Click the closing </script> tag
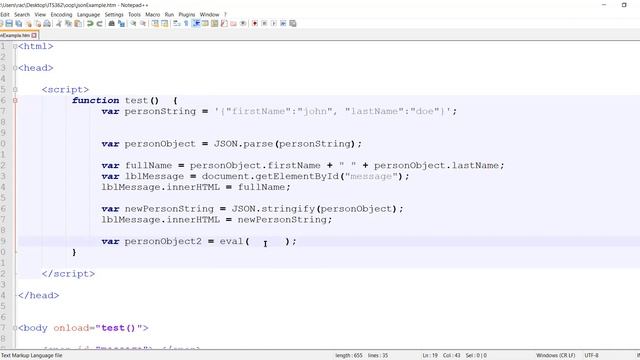Image resolution: width=640 pixels, height=360 pixels. pyautogui.click(x=68, y=274)
